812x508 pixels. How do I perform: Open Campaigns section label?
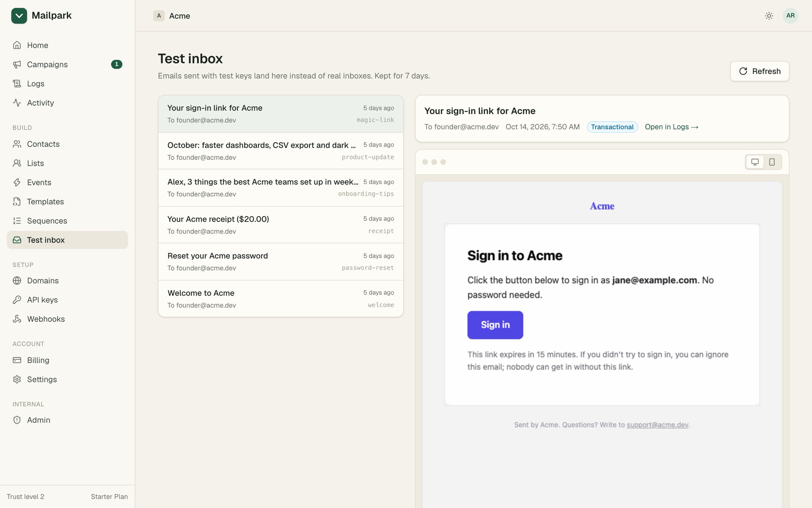pos(47,64)
